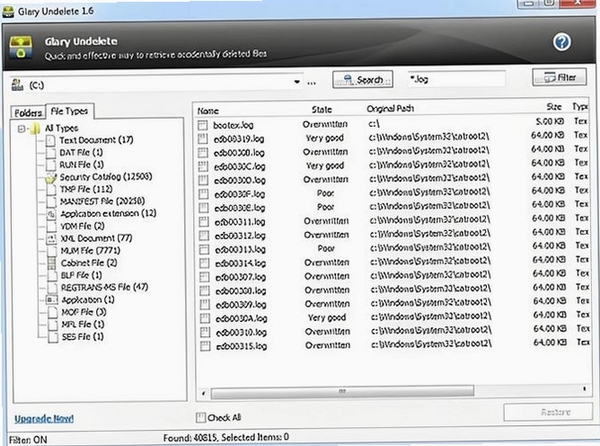
Task: Select the All Types folder icon
Action: pos(35,128)
